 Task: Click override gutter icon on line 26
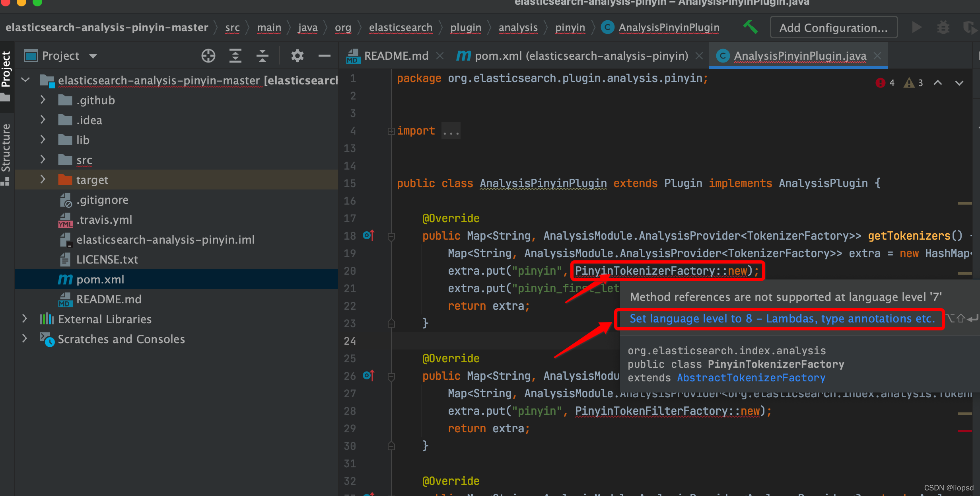pyautogui.click(x=369, y=375)
